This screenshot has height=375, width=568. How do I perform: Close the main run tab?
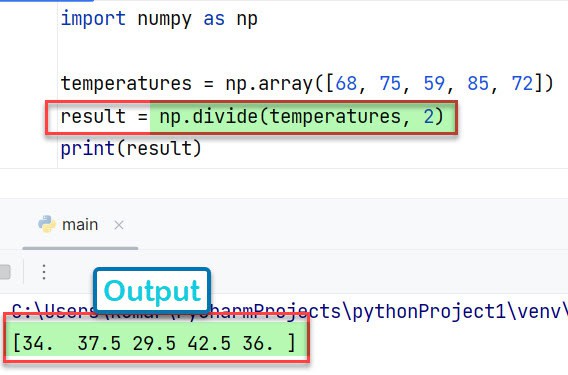tap(119, 225)
